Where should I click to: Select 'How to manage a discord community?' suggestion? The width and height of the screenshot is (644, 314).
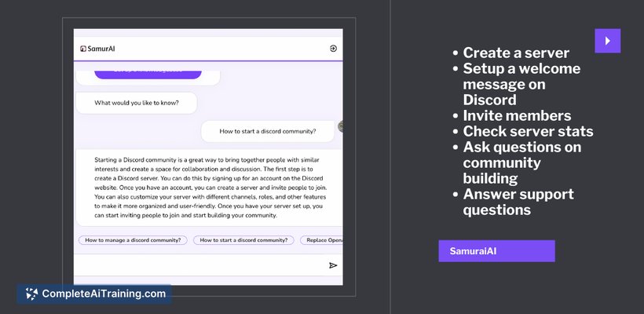(x=133, y=240)
